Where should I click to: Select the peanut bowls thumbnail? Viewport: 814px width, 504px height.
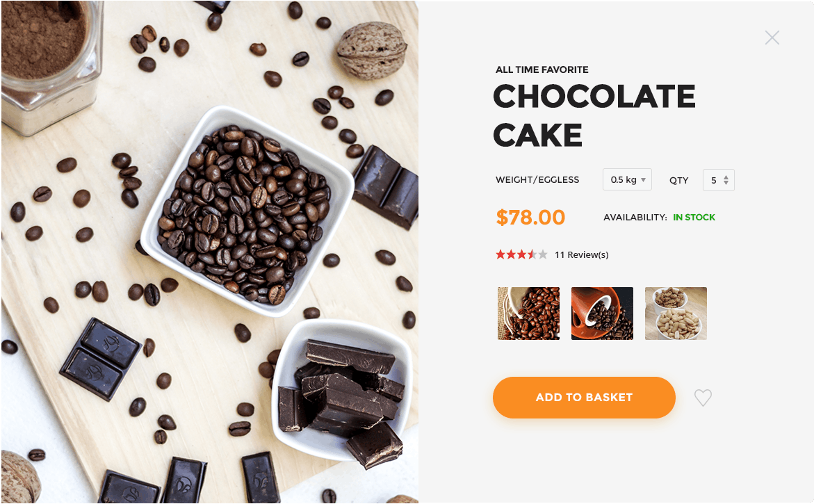(x=676, y=314)
